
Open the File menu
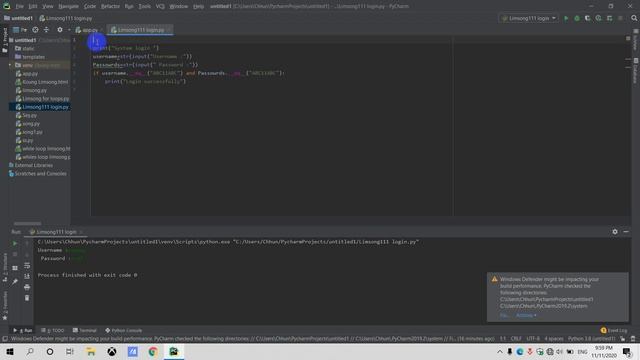click(19, 7)
